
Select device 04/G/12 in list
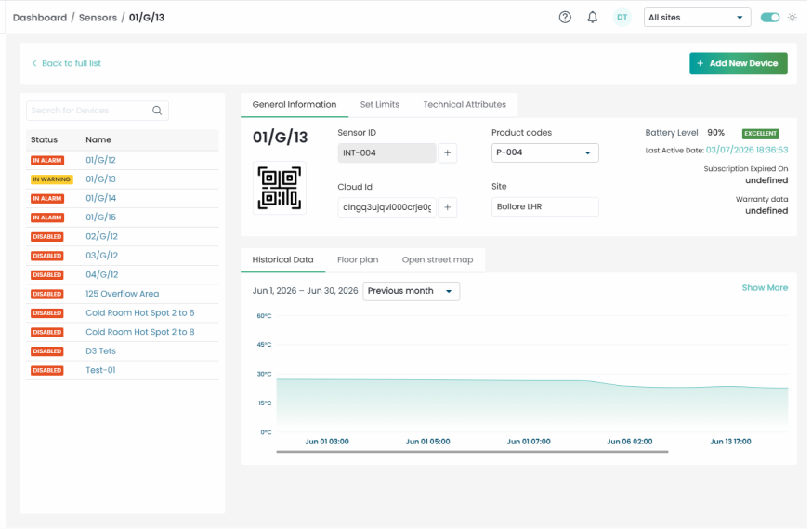coord(101,274)
